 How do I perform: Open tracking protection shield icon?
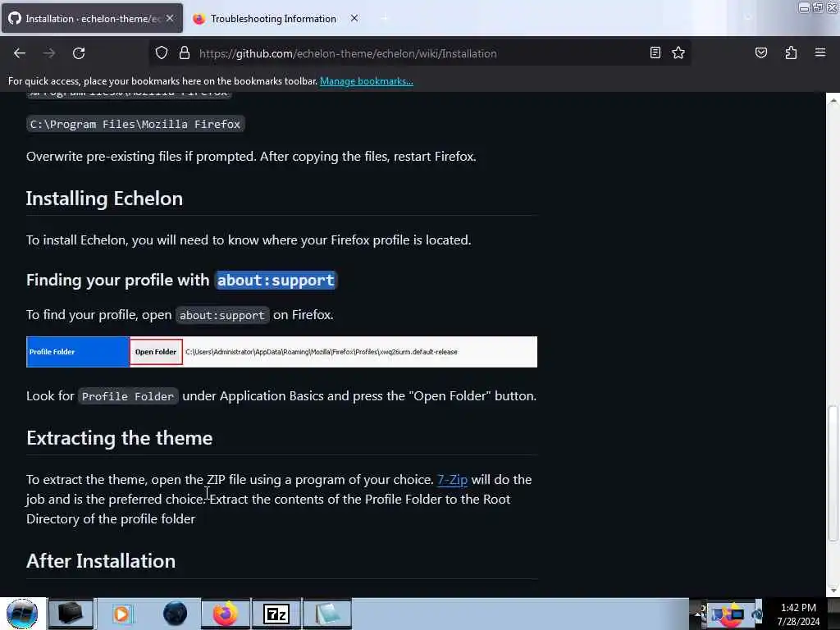(162, 53)
